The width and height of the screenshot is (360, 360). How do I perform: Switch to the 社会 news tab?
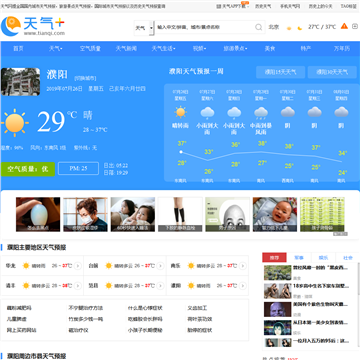click(348, 258)
